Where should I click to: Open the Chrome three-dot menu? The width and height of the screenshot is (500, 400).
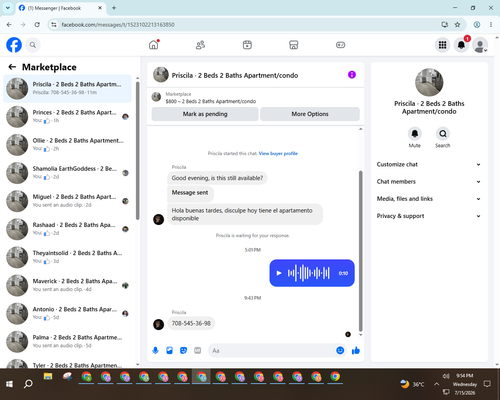491,25
